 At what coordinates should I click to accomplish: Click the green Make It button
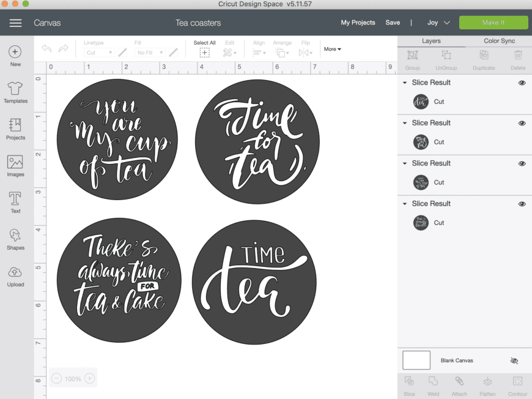point(493,23)
